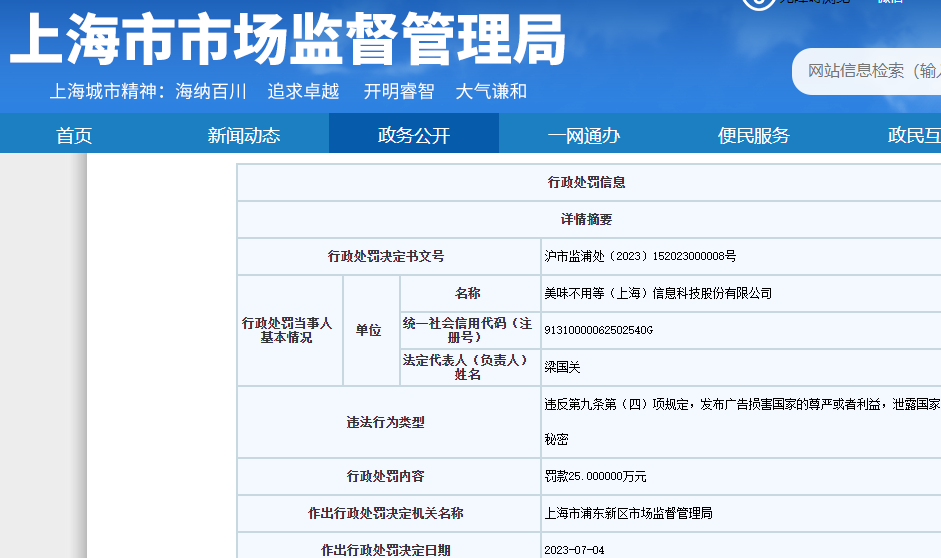Click the company name 美味不用等（上海）信息科技股份有限公司
Screen dimensions: 941x558
[x=658, y=293]
